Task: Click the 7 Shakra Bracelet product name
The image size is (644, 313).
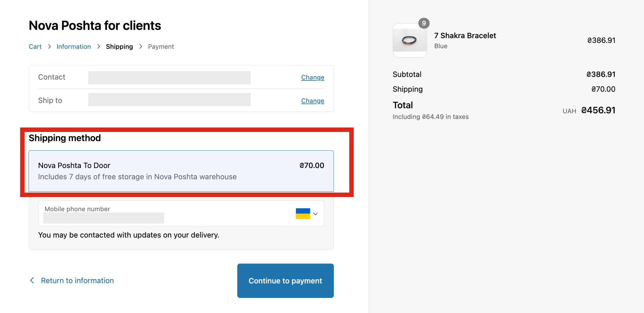Action: (465, 36)
